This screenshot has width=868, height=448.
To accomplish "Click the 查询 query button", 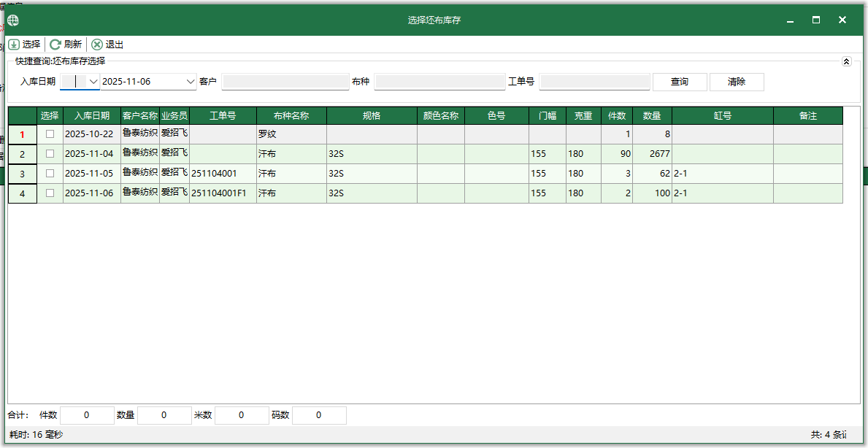I will tap(679, 82).
